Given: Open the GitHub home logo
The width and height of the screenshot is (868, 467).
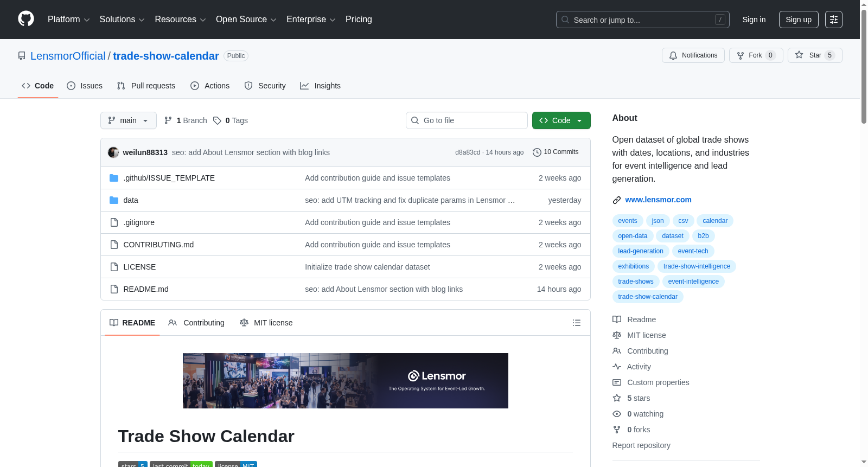Looking at the screenshot, I should coord(26,19).
